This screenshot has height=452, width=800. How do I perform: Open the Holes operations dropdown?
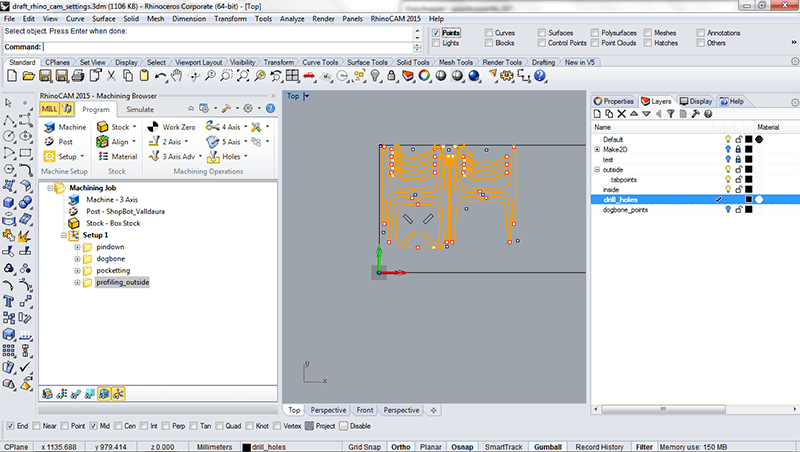(246, 157)
